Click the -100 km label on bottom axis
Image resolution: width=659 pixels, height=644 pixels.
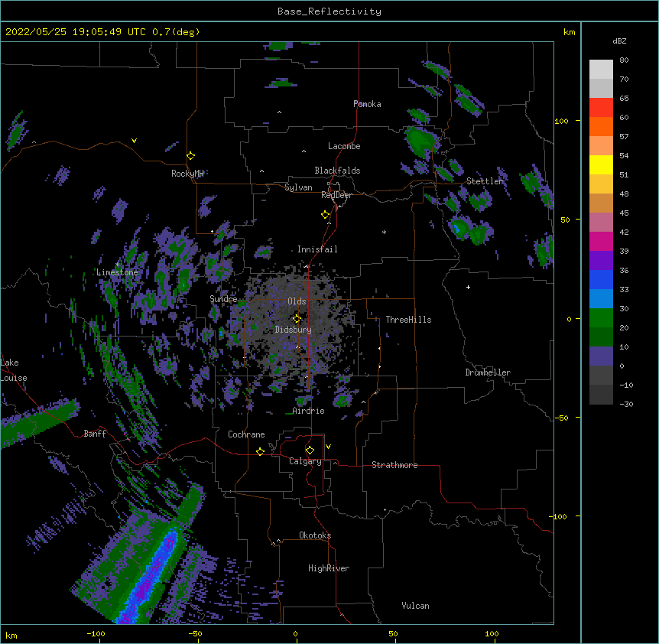point(96,633)
